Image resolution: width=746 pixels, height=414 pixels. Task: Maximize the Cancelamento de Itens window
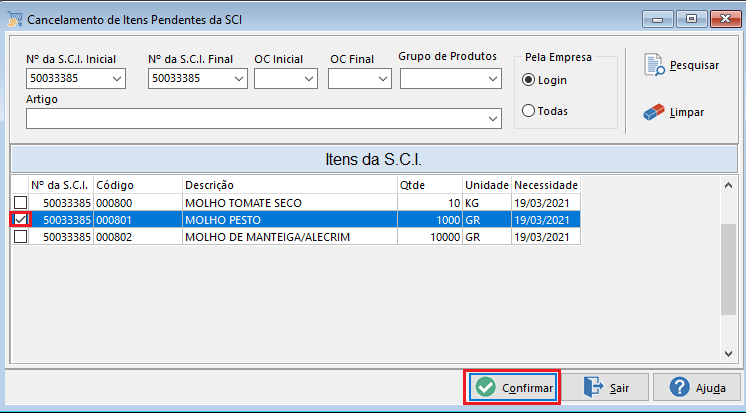[x=691, y=19]
